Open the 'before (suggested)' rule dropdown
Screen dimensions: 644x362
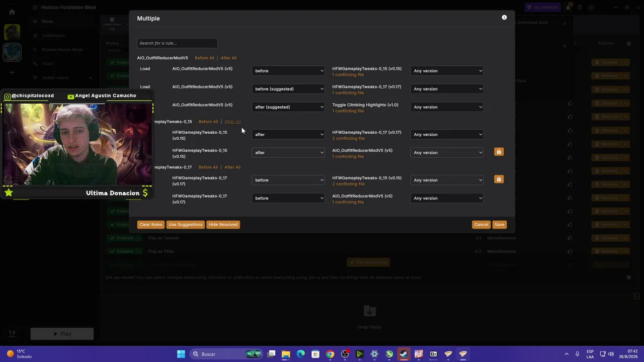click(289, 89)
